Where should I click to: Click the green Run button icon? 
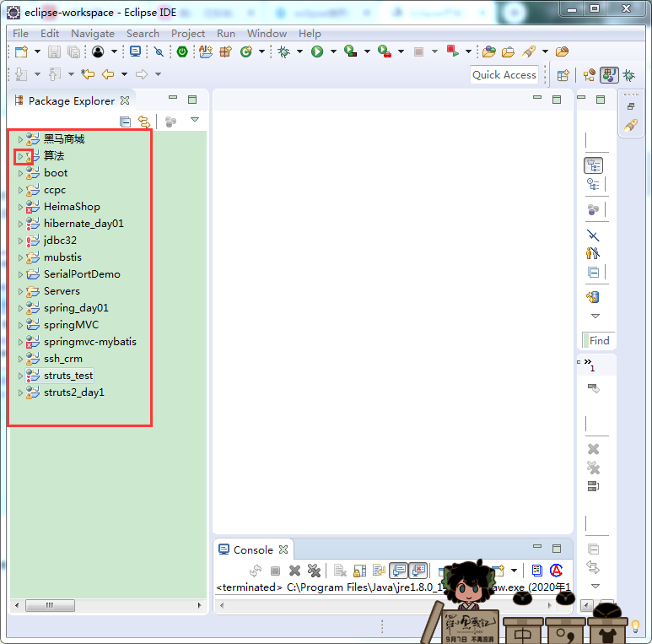[317, 51]
